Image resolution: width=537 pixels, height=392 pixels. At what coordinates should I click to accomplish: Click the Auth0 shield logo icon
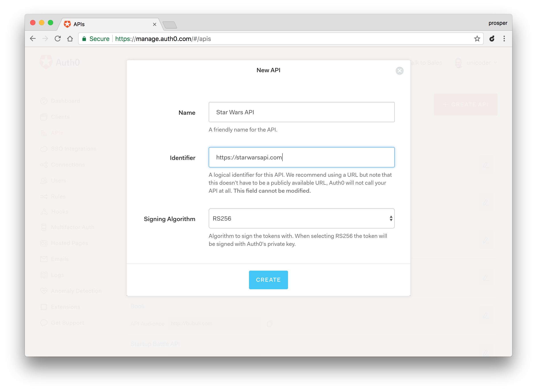46,62
